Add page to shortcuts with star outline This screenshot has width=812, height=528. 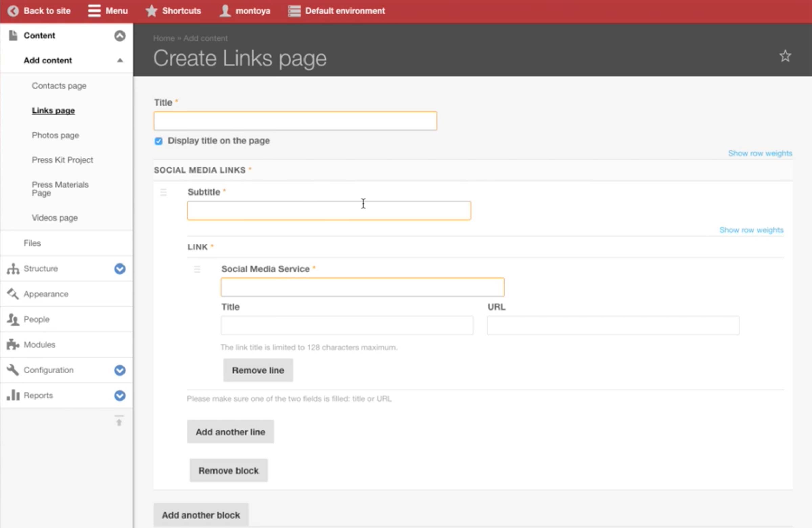[x=785, y=56]
